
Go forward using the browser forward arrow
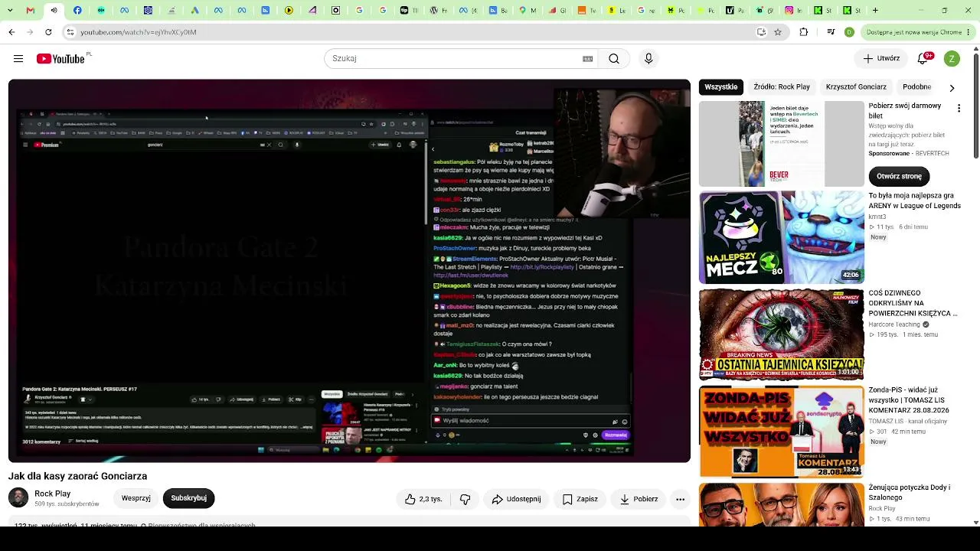[x=30, y=32]
